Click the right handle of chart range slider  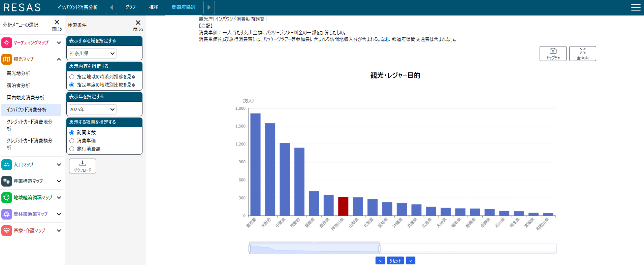(380, 249)
